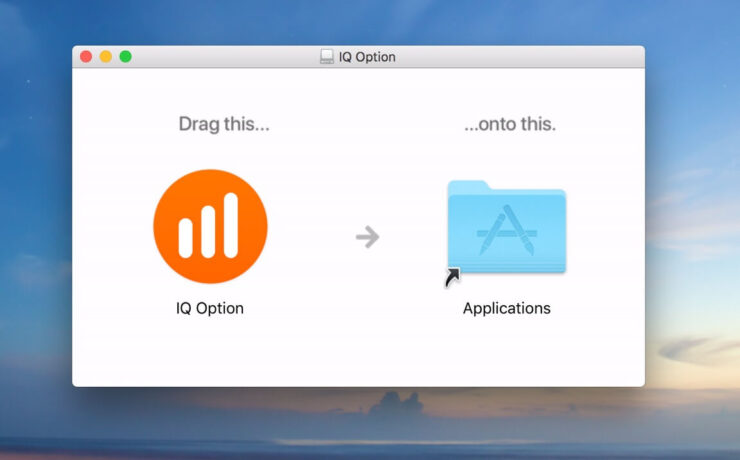This screenshot has width=740, height=460.
Task: Click the disk image icon in title bar
Action: (x=327, y=57)
